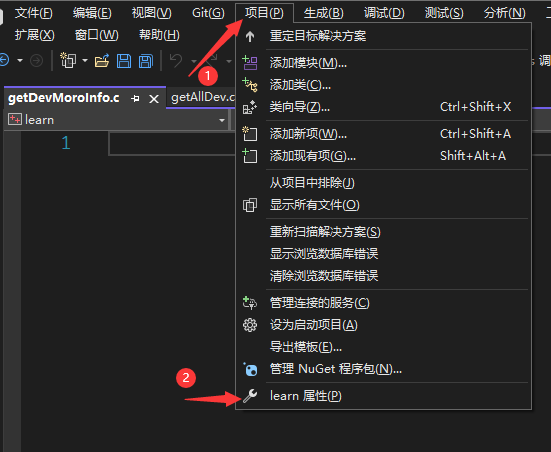Toggle pin on getDevMoroInfo.c tab
The height and width of the screenshot is (452, 551).
coord(135,98)
